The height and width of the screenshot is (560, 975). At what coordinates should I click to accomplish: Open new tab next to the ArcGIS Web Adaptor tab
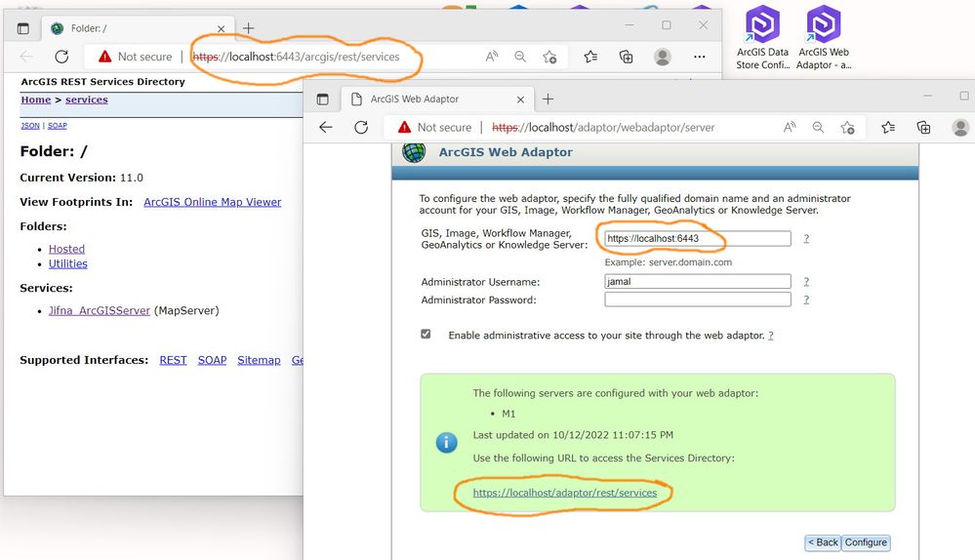(548, 99)
